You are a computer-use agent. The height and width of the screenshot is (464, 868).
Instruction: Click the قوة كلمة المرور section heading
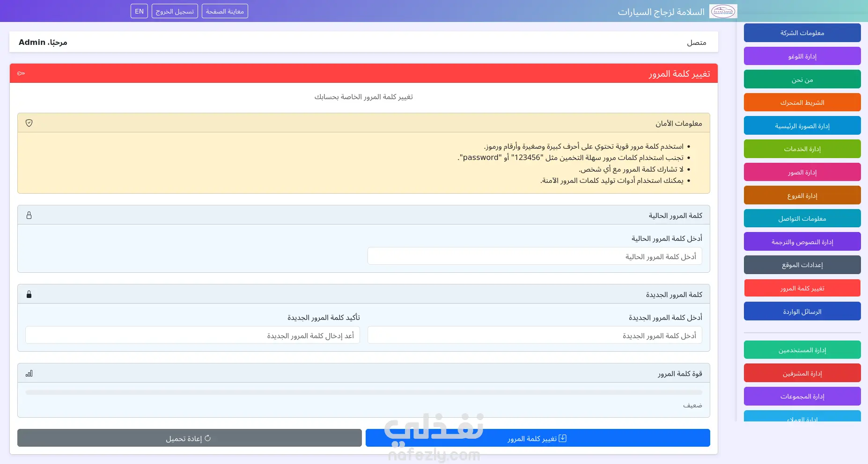680,373
